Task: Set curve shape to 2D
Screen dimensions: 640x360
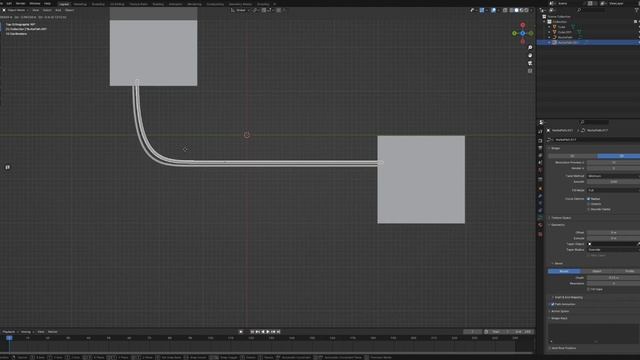Action: point(572,156)
